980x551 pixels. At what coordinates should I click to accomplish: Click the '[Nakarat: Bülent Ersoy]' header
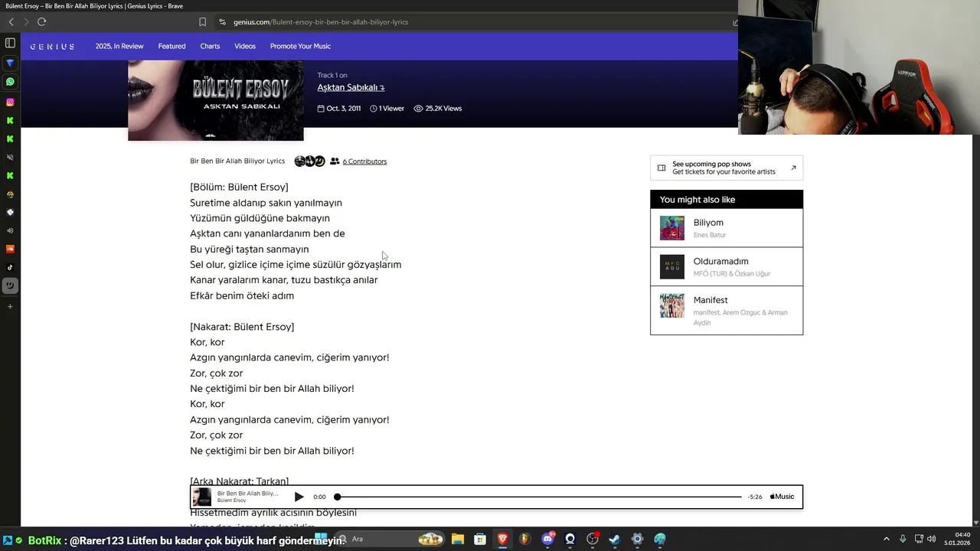pyautogui.click(x=242, y=327)
